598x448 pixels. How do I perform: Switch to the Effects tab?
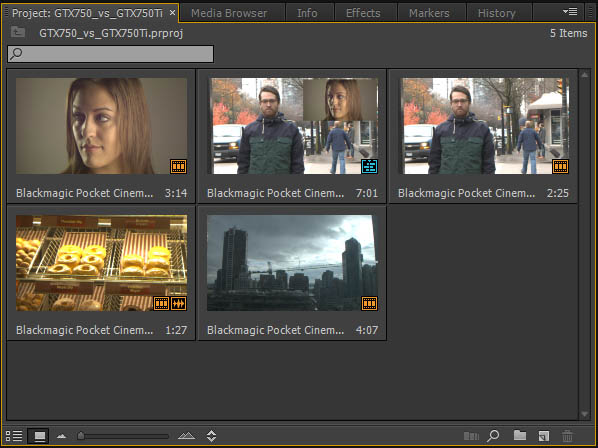(x=363, y=13)
